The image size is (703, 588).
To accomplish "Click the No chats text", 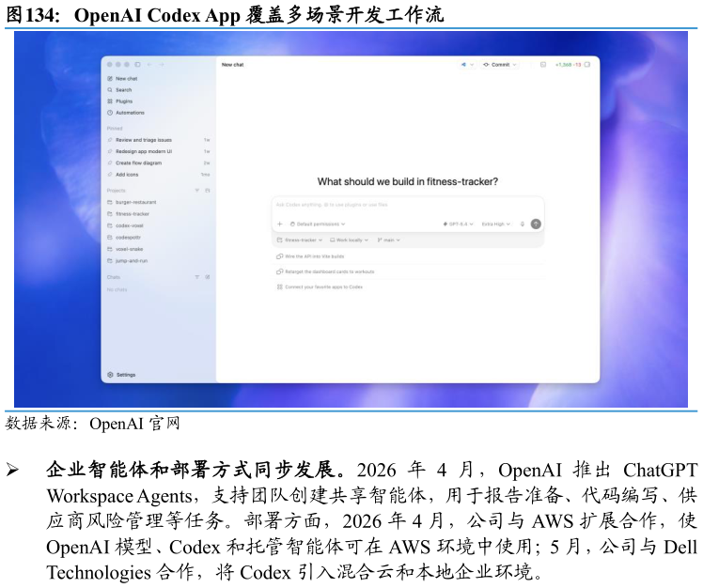I will [x=117, y=290].
